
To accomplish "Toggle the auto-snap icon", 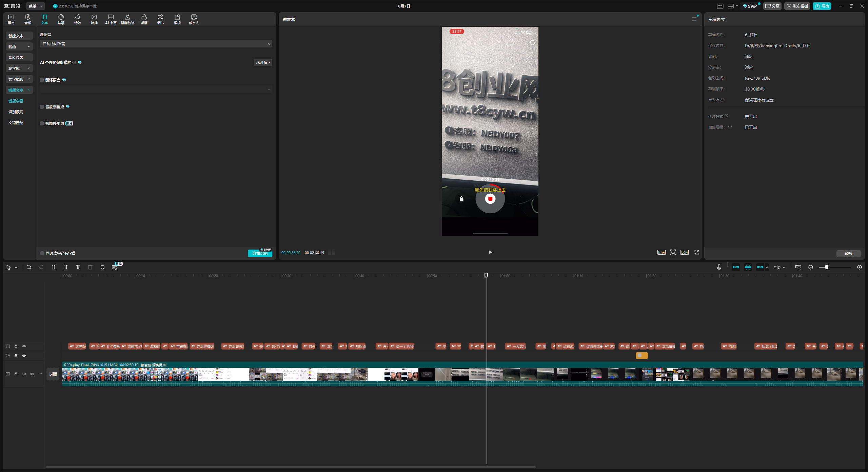I will coord(748,267).
